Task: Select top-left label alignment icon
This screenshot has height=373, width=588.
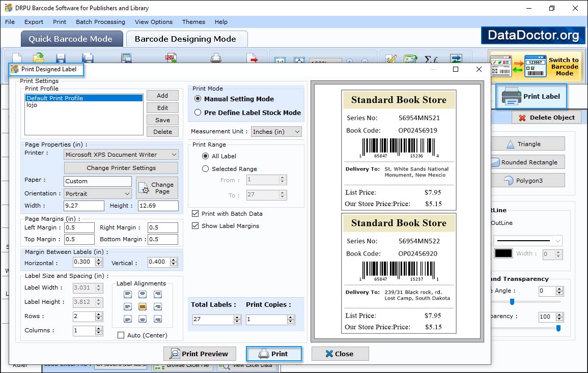Action: 128,294
